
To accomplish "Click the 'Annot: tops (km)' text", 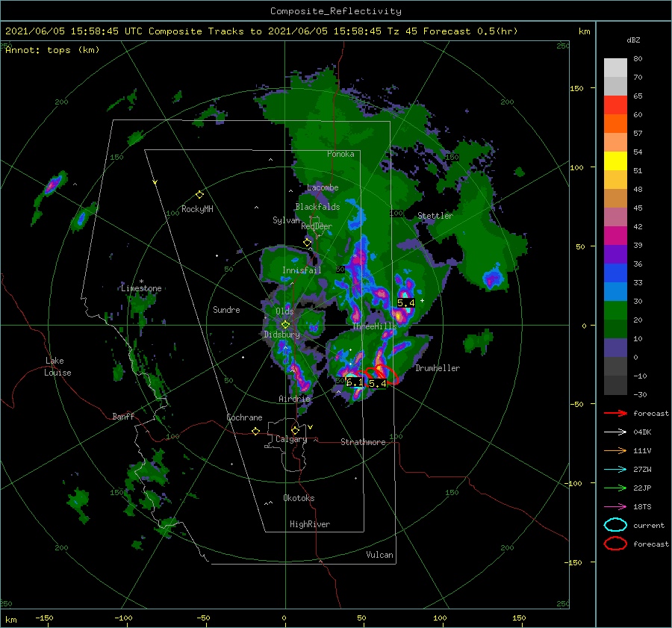I will [53, 50].
